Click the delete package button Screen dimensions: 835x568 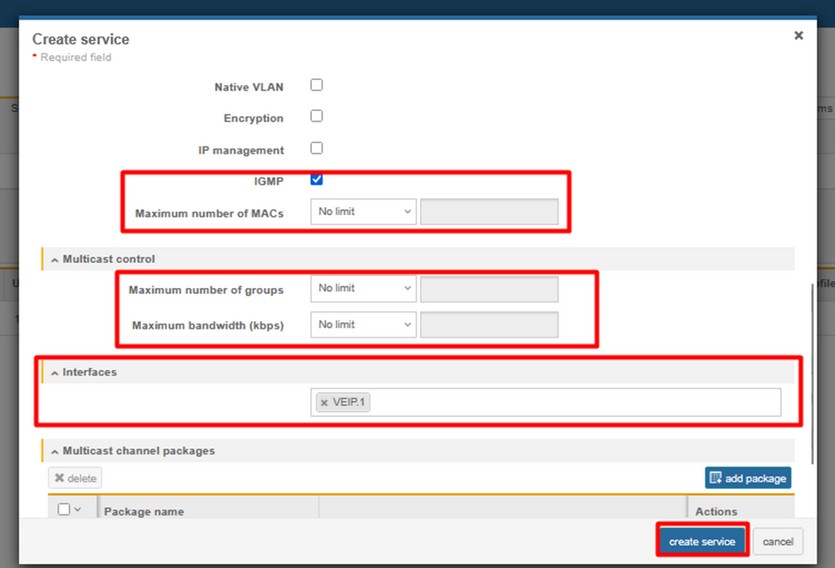tap(75, 478)
